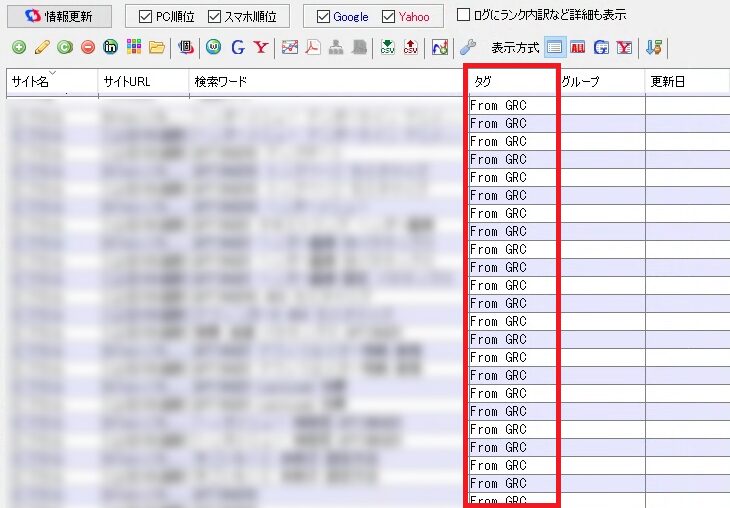Sort by the サイト名 column header
Screen dimensions: 730x508
(x=52, y=82)
